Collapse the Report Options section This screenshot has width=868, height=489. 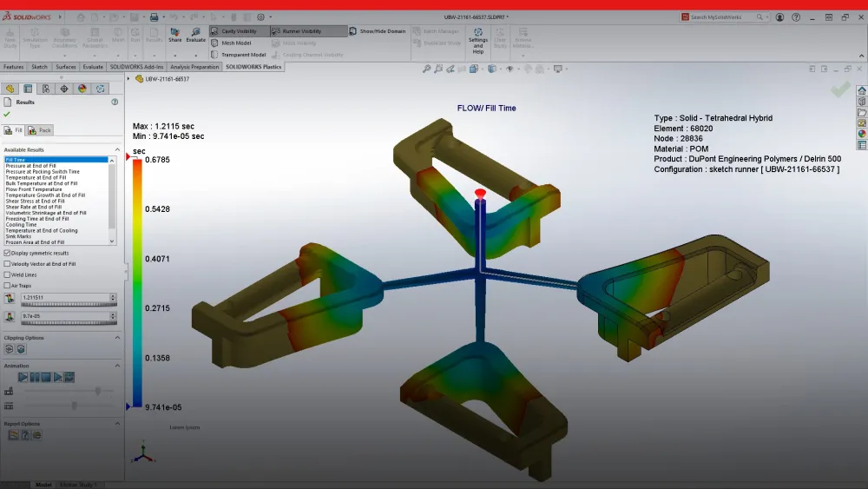click(117, 424)
